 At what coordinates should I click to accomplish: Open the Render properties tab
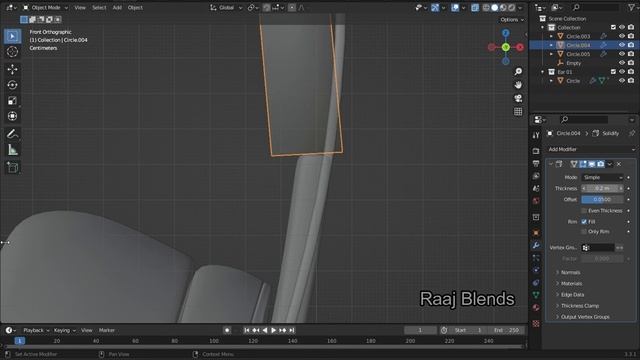(x=536, y=151)
